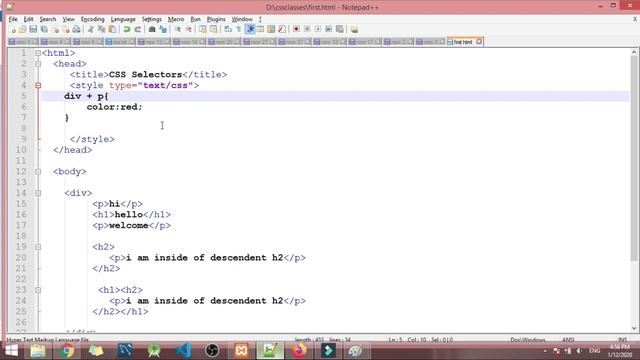Click Synchronize Horizontal Scrolling icon
640x360 pixels.
coord(213,29)
